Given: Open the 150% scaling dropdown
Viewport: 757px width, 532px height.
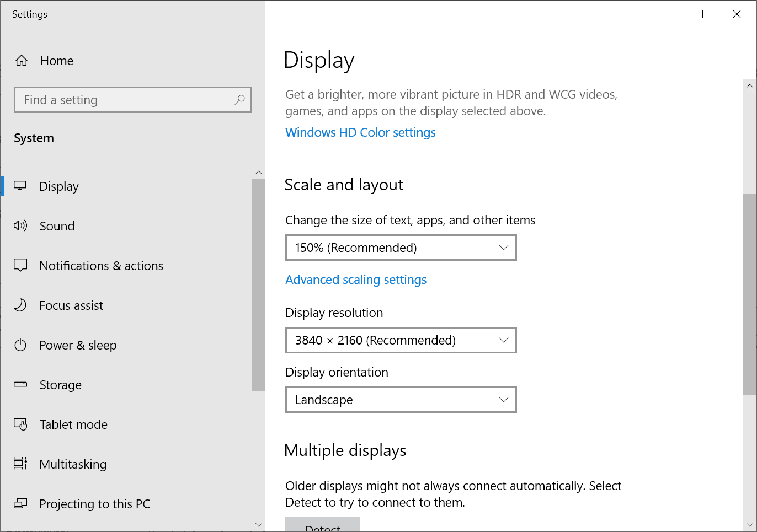Looking at the screenshot, I should (x=401, y=248).
